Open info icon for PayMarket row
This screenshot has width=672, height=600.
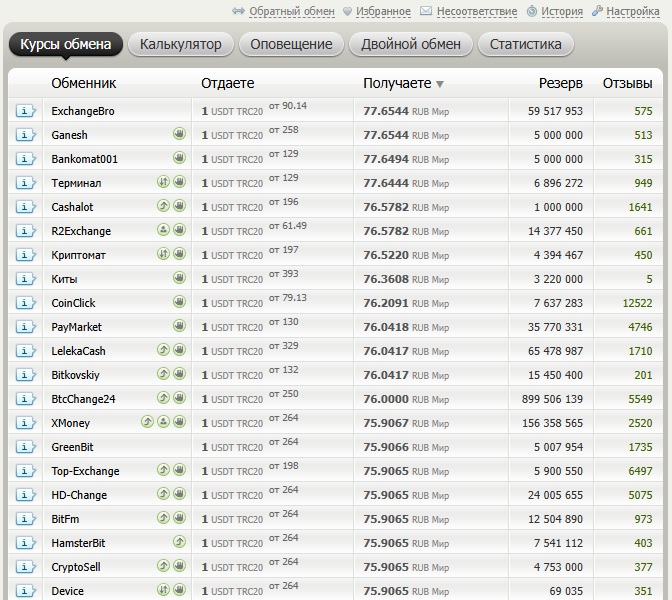25,327
